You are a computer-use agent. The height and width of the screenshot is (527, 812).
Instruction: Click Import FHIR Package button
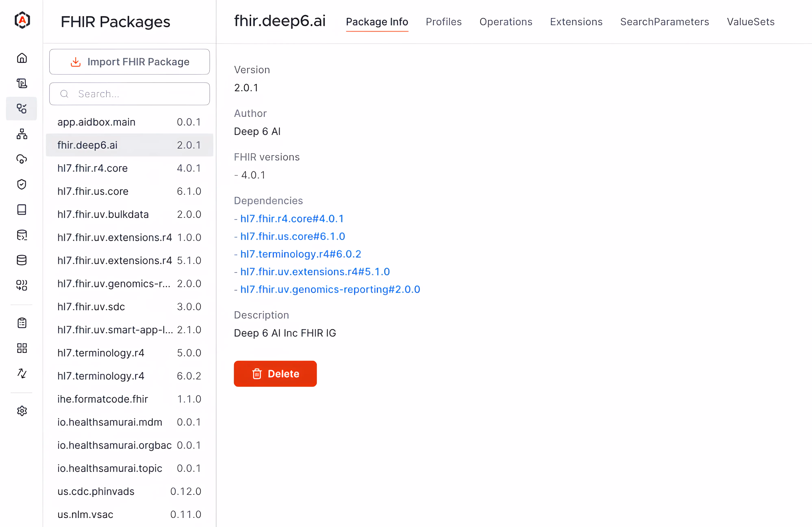130,62
